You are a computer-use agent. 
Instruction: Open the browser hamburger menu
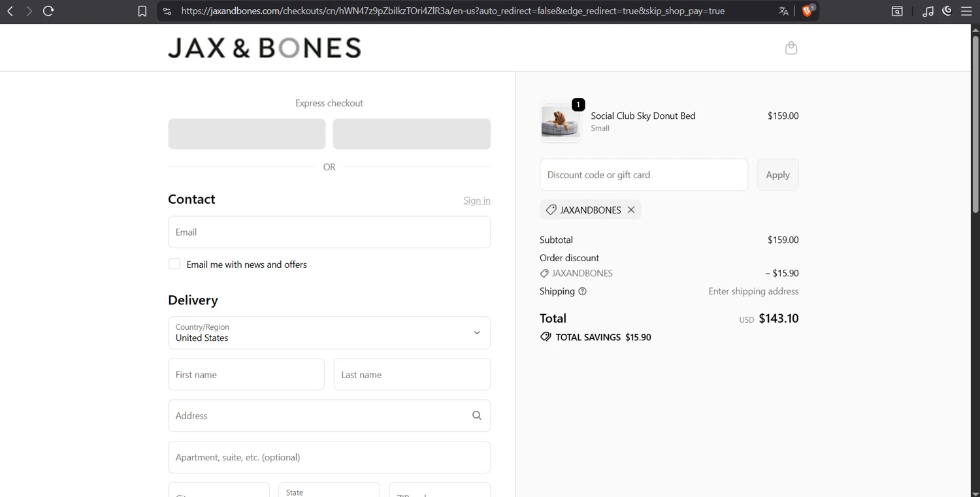(966, 11)
